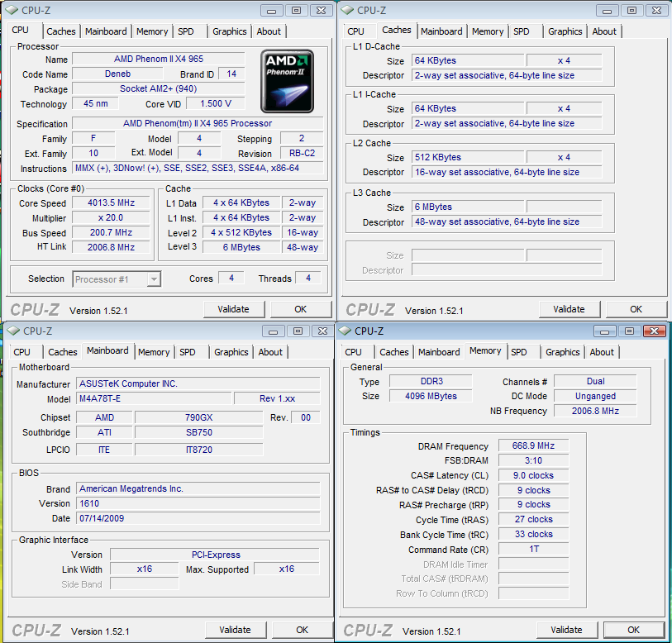Click CPU-Z title icon in Caches window

point(347,10)
